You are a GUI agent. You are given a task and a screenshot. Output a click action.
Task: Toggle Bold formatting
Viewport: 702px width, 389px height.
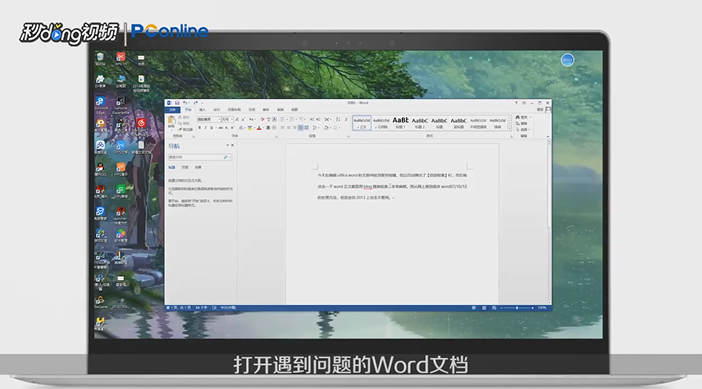[x=200, y=128]
